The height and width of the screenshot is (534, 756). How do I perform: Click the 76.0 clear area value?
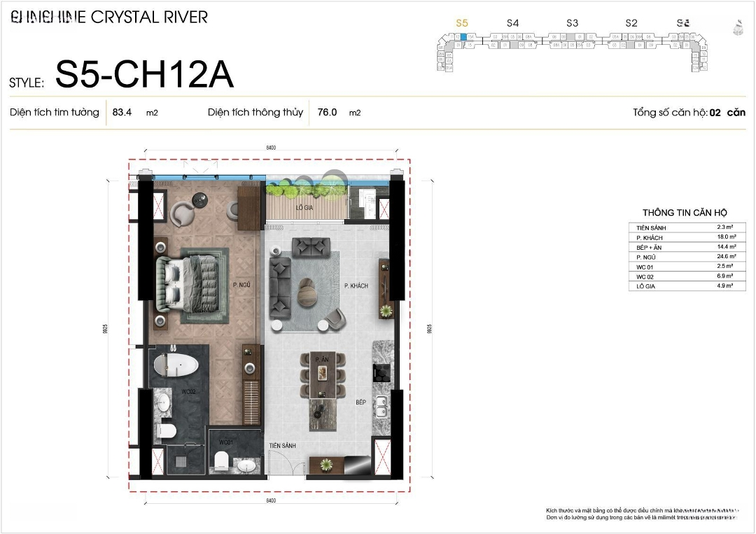327,112
